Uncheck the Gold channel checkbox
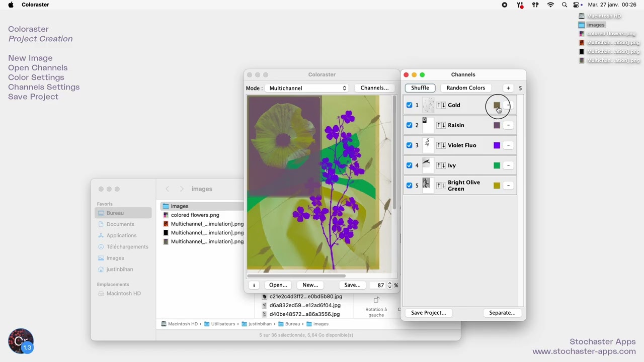The height and width of the screenshot is (362, 644). (409, 105)
